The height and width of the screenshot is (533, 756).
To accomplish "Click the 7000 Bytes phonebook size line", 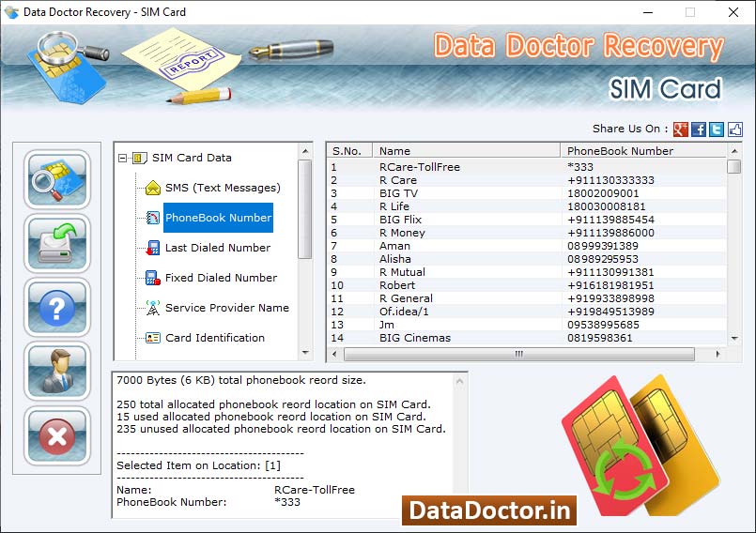I will click(x=241, y=380).
